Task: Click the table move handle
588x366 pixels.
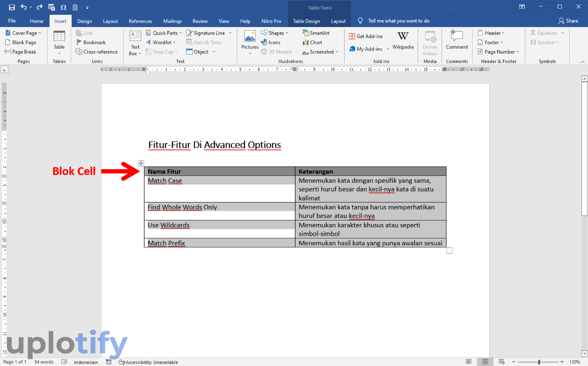Action: click(x=141, y=163)
